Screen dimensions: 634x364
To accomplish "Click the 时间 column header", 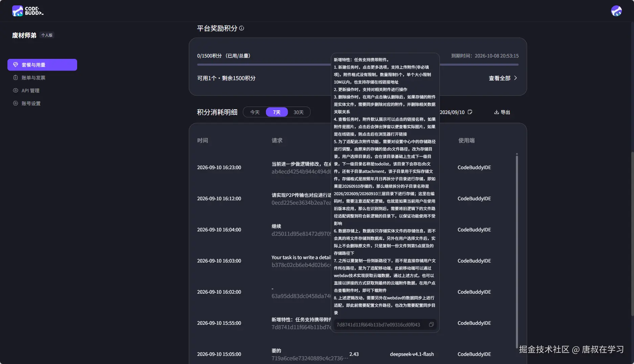I will (203, 140).
